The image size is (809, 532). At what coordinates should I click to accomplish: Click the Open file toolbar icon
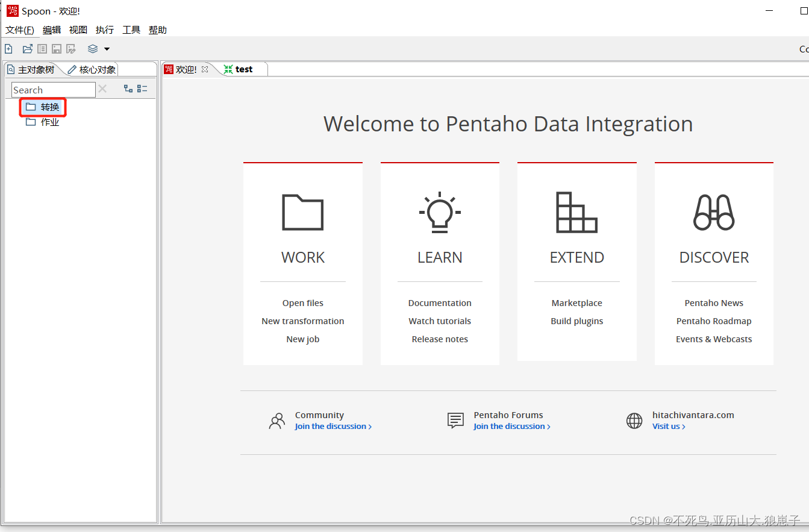tap(27, 49)
